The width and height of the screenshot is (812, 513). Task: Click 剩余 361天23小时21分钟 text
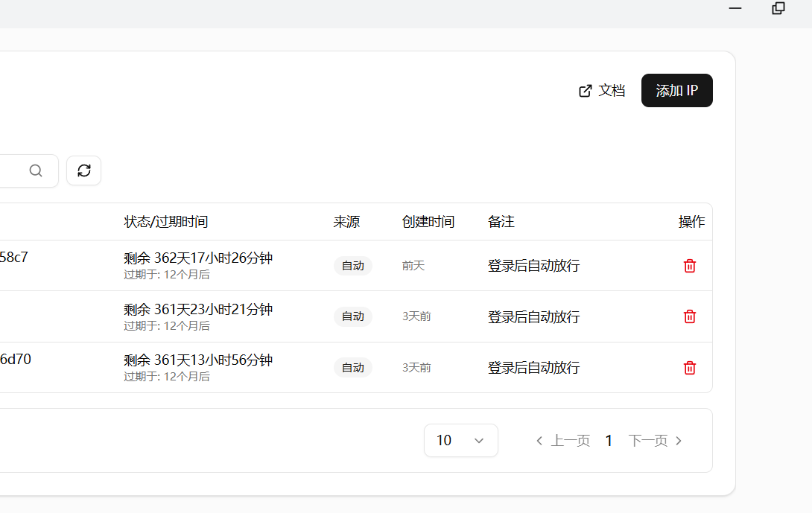[198, 309]
